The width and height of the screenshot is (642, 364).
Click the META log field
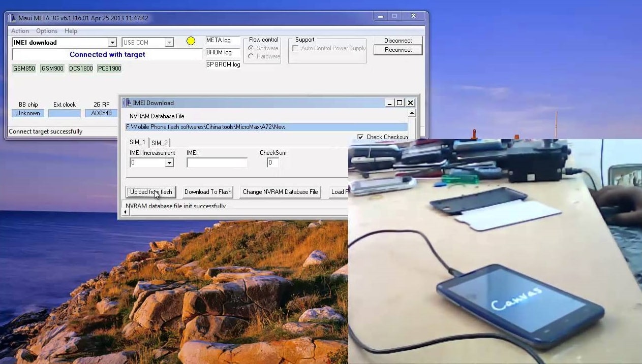pos(223,41)
